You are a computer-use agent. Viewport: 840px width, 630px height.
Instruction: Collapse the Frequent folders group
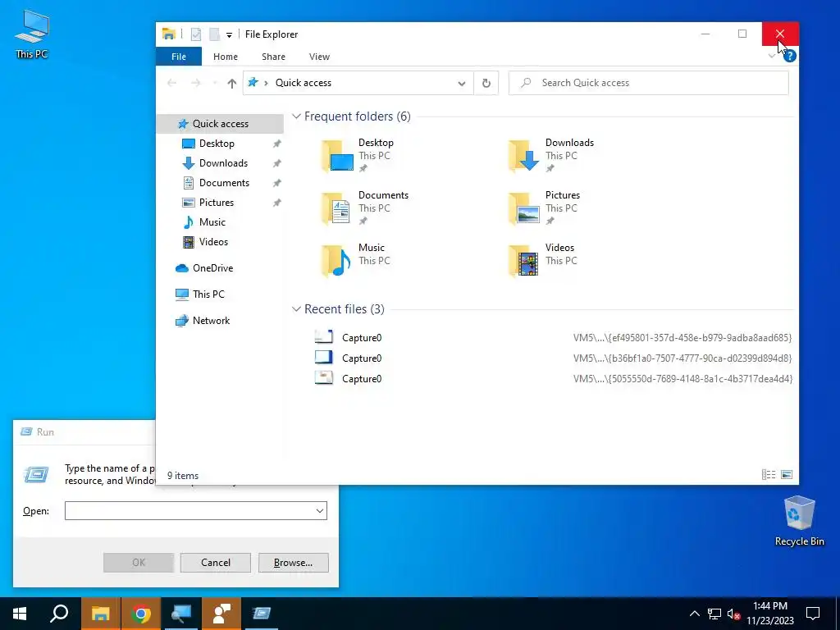point(296,116)
